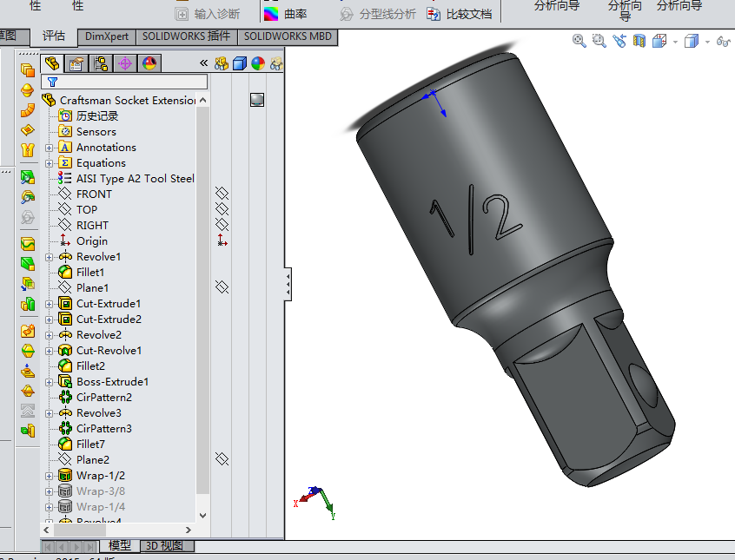Toggle FRONT plane visibility in display pane

click(x=222, y=193)
